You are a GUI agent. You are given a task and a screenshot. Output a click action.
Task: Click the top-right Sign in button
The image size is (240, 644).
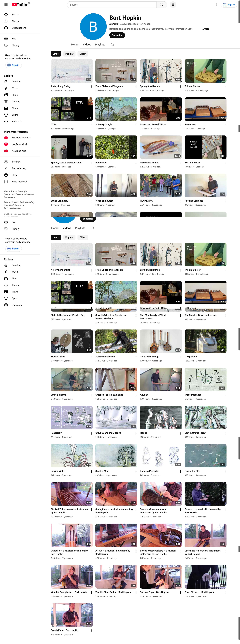tap(229, 4)
